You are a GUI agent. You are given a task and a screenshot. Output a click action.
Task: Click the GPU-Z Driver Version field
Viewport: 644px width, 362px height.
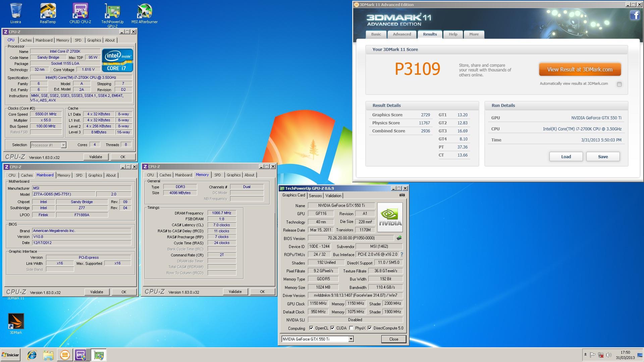pyautogui.click(x=355, y=295)
